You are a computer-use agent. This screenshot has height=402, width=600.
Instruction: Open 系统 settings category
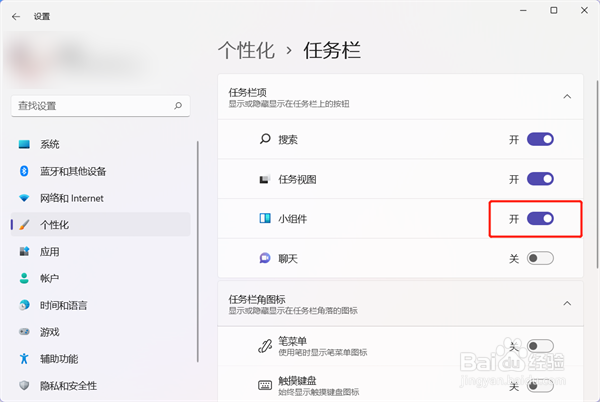coord(101,144)
